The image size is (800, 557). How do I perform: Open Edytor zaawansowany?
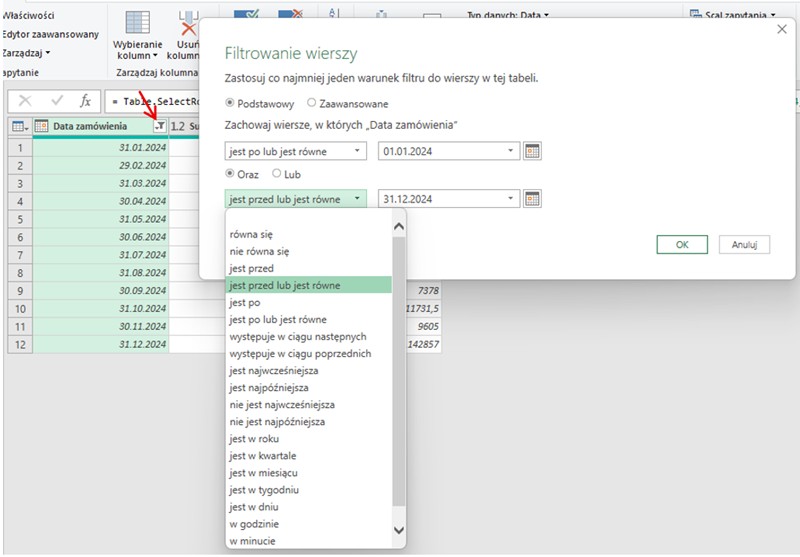50,34
